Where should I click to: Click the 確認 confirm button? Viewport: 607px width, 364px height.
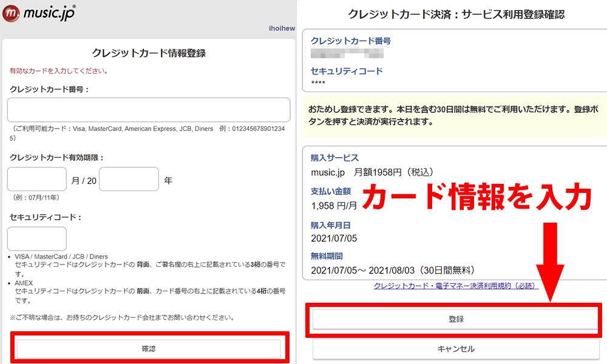pos(149,349)
